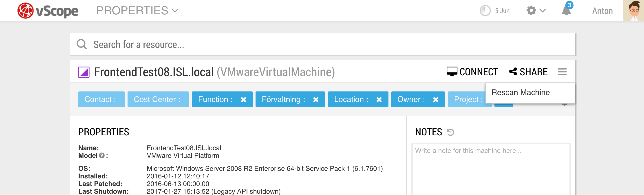Click the '5 Jun' date label
The height and width of the screenshot is (195, 644).
click(x=502, y=11)
